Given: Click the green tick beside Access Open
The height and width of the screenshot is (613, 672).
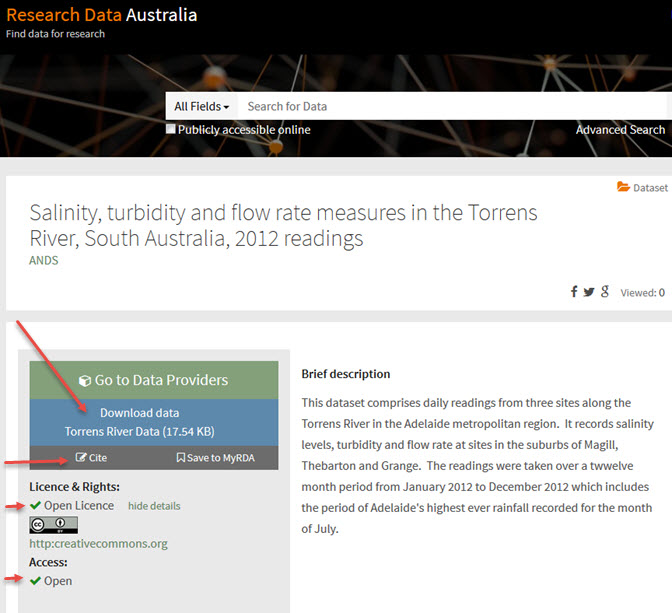Looking at the screenshot, I should pyautogui.click(x=35, y=581).
